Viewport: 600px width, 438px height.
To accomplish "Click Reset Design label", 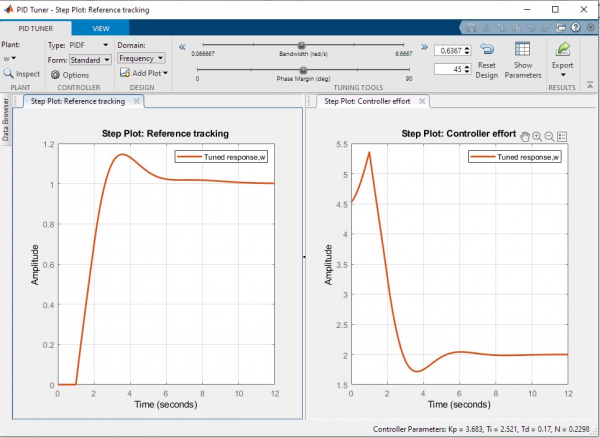I will pos(487,70).
